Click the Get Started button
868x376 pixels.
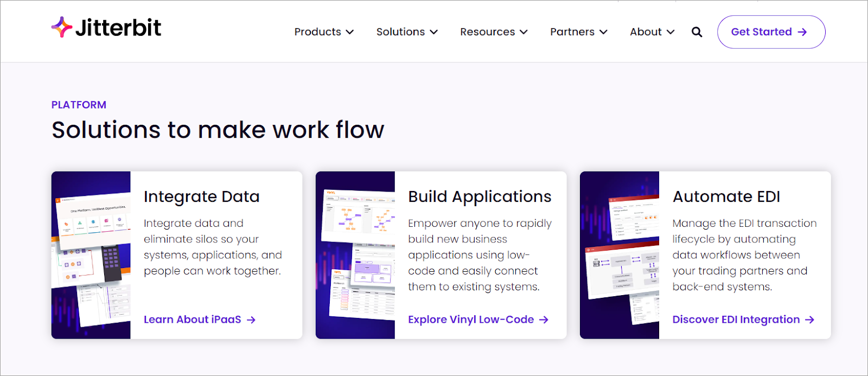pos(771,32)
